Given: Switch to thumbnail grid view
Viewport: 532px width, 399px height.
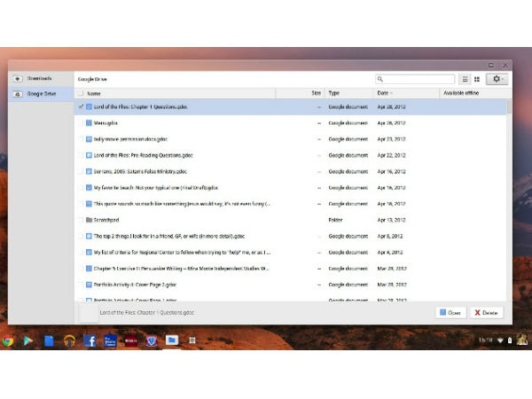Looking at the screenshot, I should (476, 79).
